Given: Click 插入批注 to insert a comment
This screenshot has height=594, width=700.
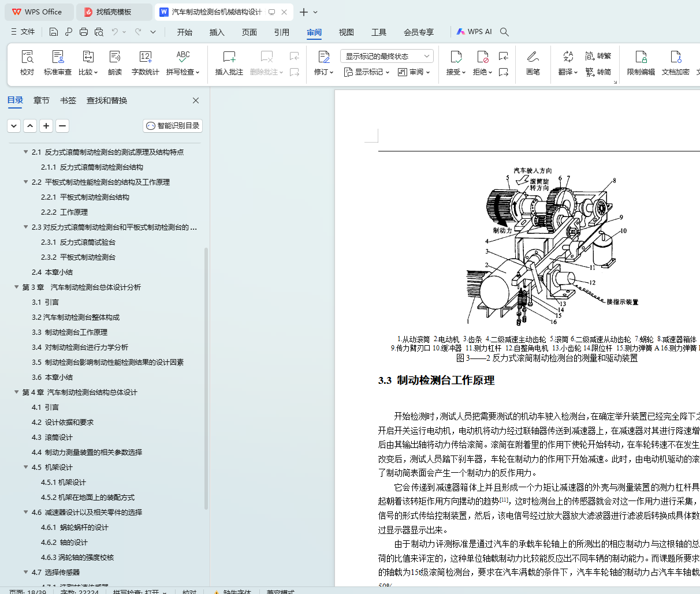Looking at the screenshot, I should click(x=229, y=62).
